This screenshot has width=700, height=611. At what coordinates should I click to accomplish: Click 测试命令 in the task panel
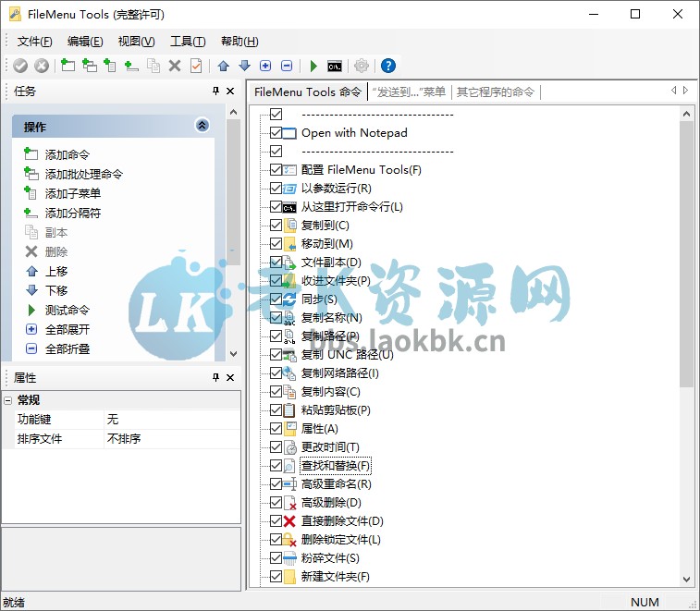[67, 311]
